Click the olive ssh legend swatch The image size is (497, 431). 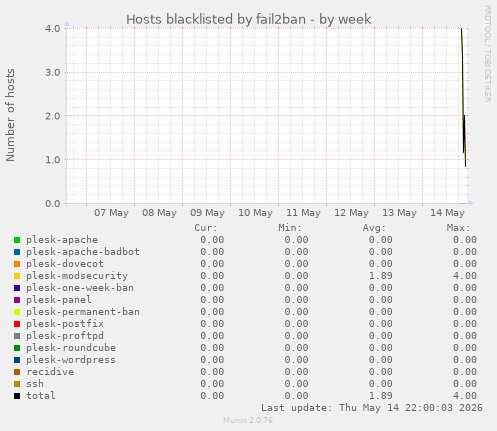pos(17,384)
